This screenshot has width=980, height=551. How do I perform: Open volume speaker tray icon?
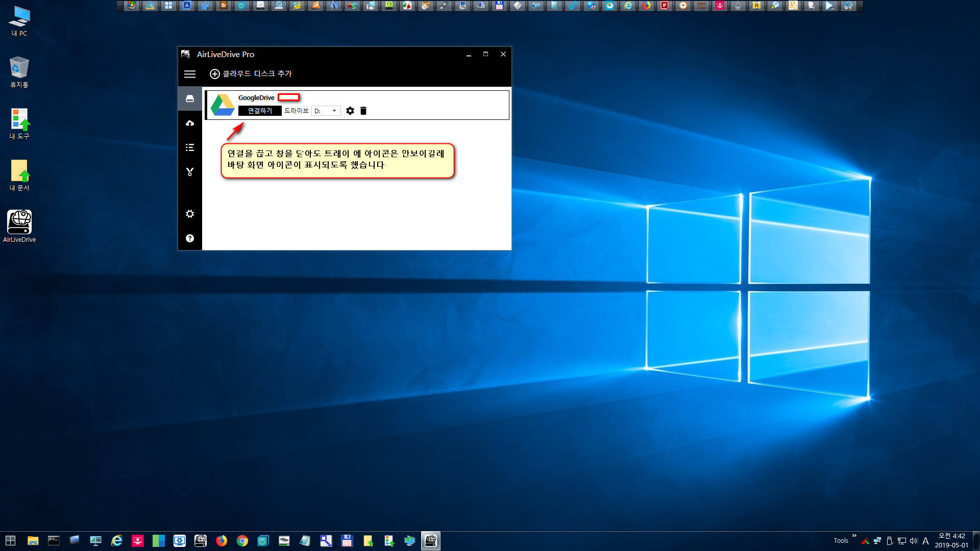click(914, 541)
